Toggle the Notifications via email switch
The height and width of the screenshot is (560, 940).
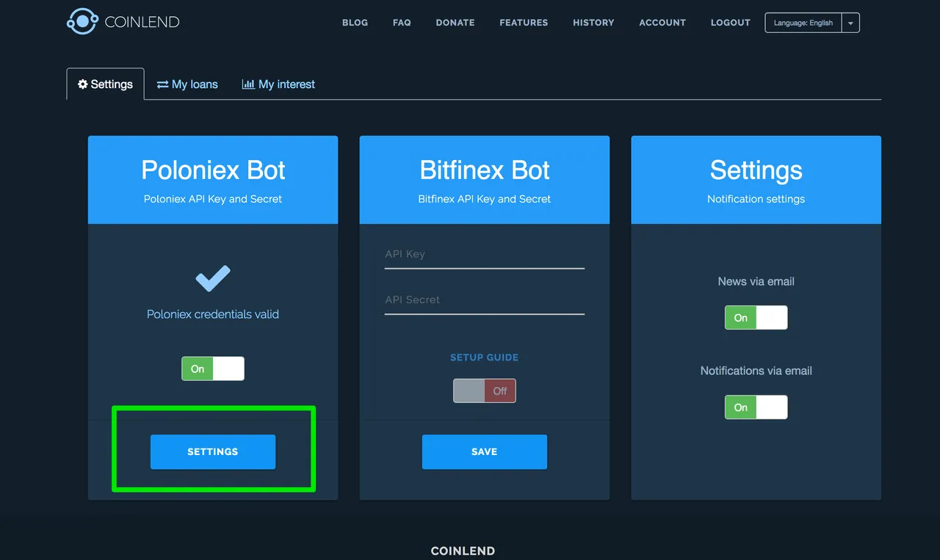[756, 407]
